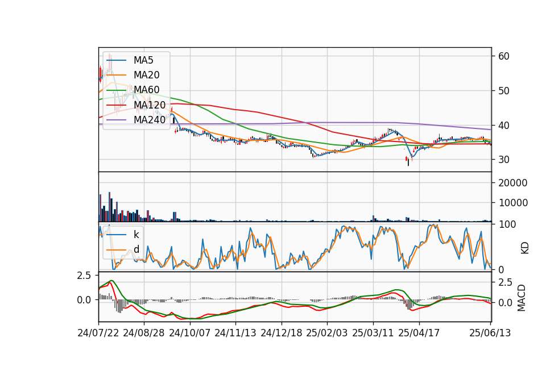This screenshot has height=392, width=546.
Task: Click the k legend label in KD panel
Action: coord(136,235)
